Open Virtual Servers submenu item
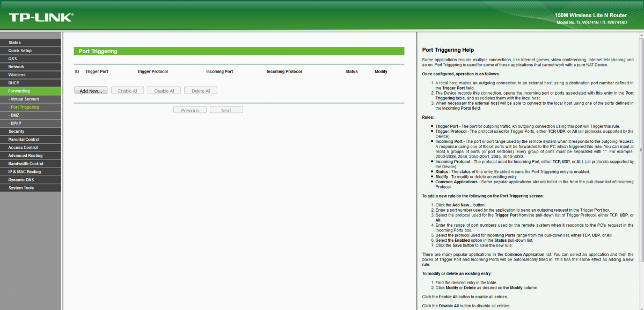This screenshot has width=644, height=310. (31, 99)
